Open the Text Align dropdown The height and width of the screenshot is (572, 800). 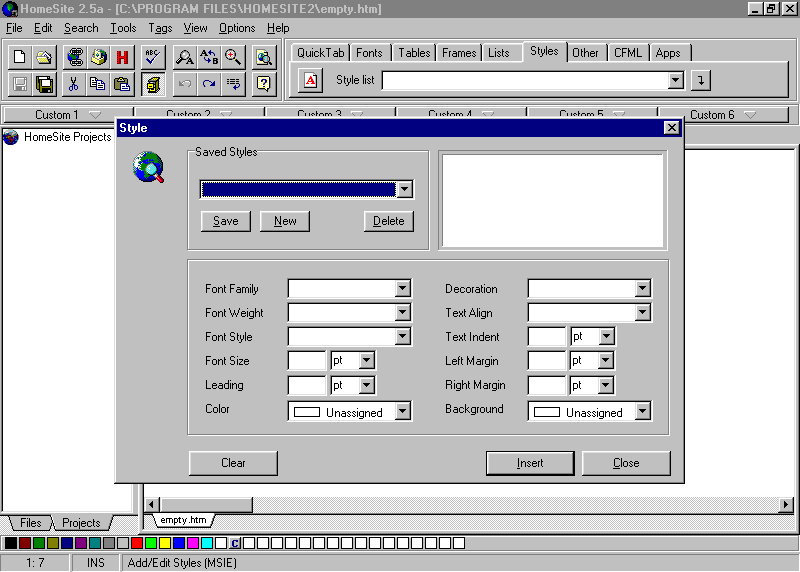tap(642, 312)
